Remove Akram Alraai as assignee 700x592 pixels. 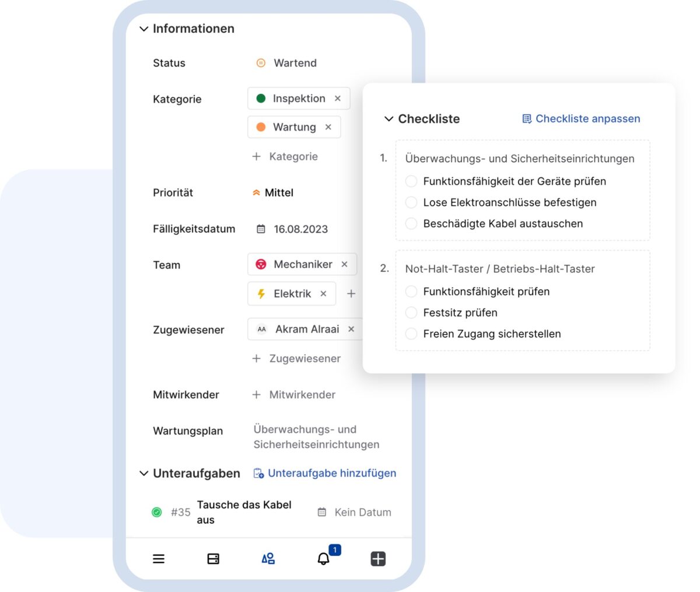(351, 329)
